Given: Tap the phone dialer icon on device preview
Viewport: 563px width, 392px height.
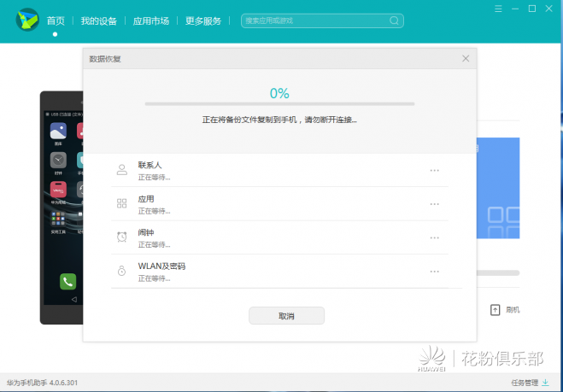Looking at the screenshot, I should pyautogui.click(x=67, y=282).
